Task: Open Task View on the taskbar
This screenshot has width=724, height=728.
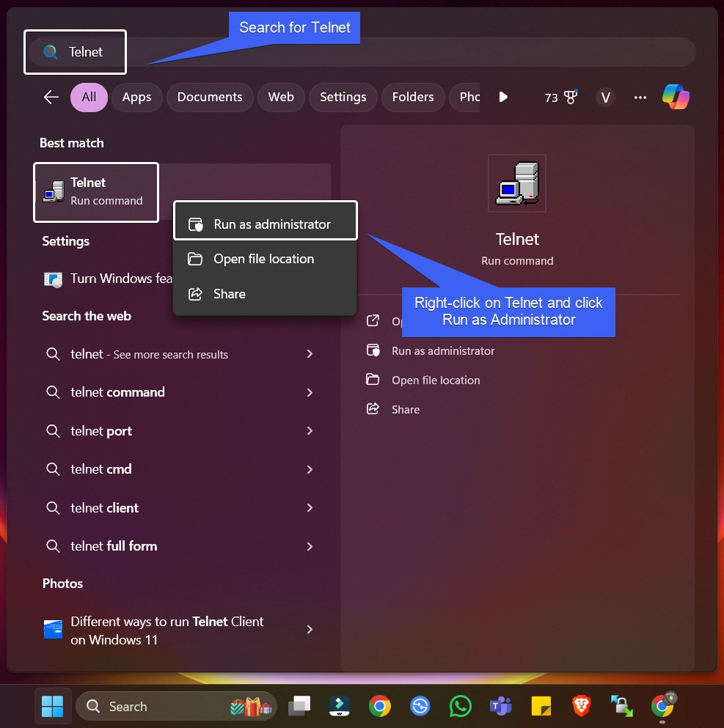Action: pos(299,706)
